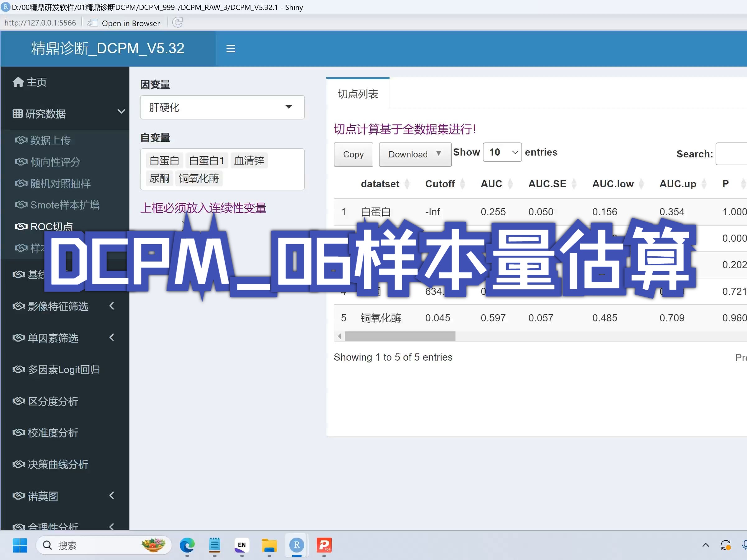Click the table horizontal scrollbar thumb

click(400, 336)
